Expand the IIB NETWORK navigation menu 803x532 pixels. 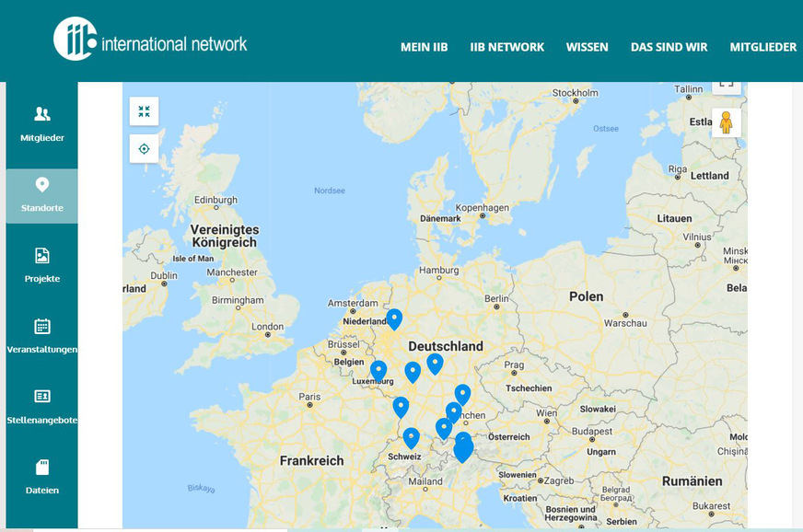[507, 46]
